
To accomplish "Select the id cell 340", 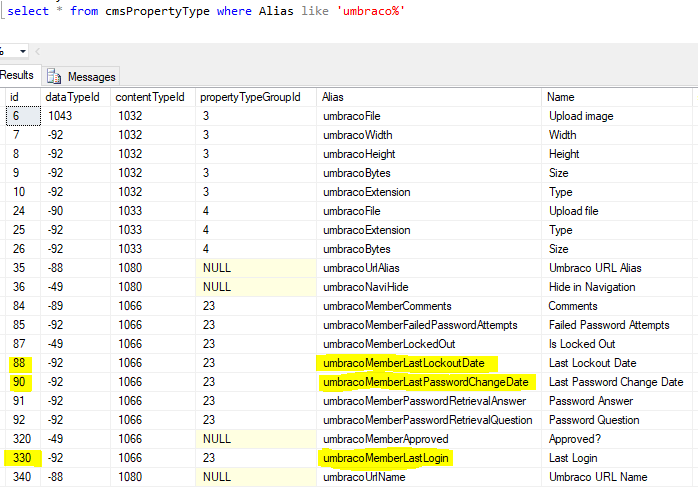I will pyautogui.click(x=23, y=477).
